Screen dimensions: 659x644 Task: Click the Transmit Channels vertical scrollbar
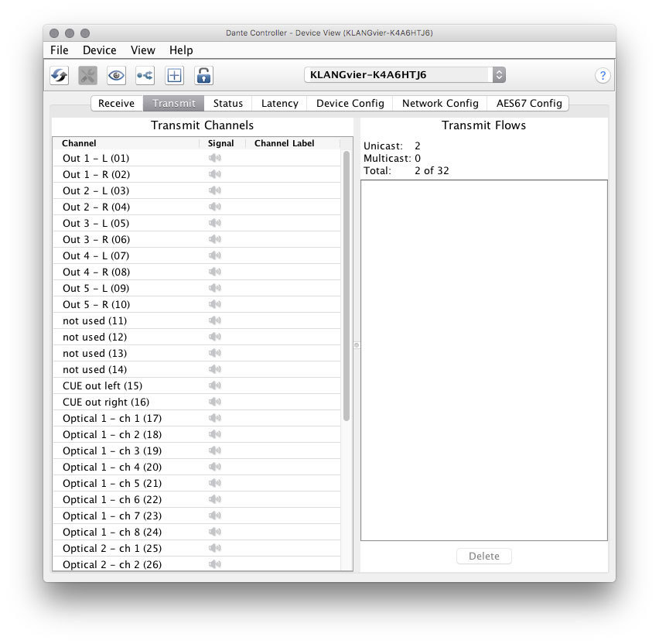pyautogui.click(x=347, y=286)
